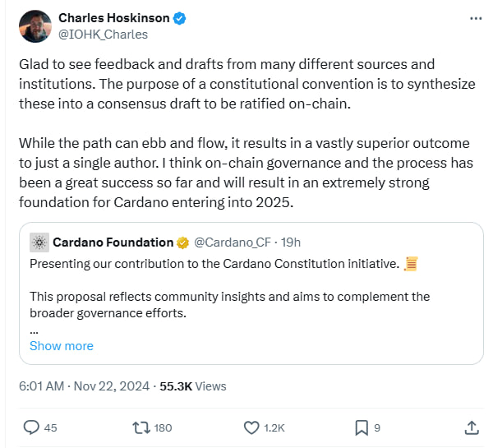Click Charles Hoskinson's blue verified badge
493x448 pixels.
point(179,18)
